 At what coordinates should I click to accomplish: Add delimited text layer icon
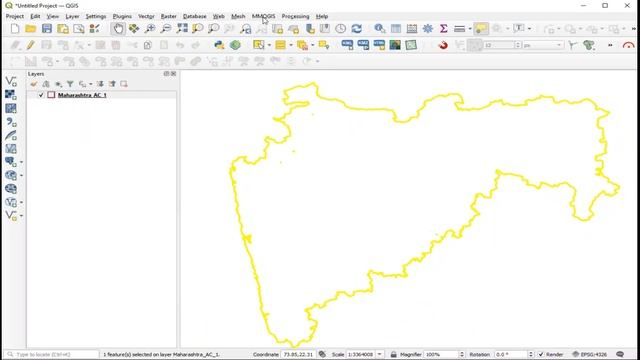[11, 122]
